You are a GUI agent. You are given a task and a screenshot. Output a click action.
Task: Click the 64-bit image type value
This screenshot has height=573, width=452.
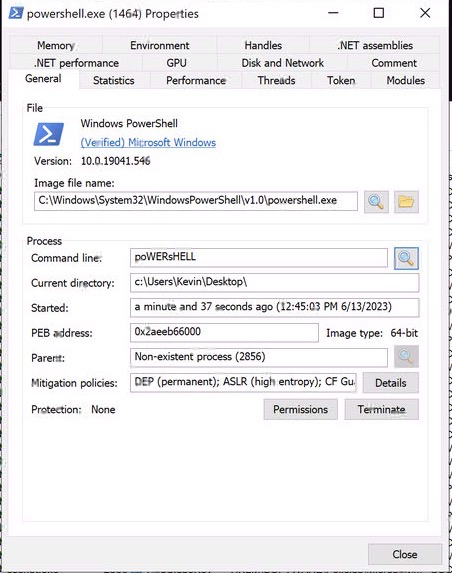[404, 333]
